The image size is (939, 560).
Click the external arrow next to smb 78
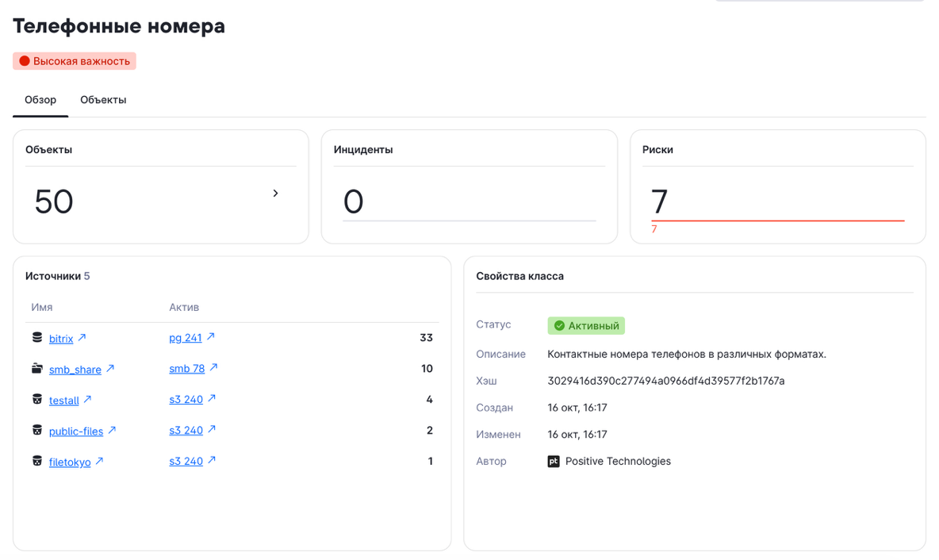213,368
